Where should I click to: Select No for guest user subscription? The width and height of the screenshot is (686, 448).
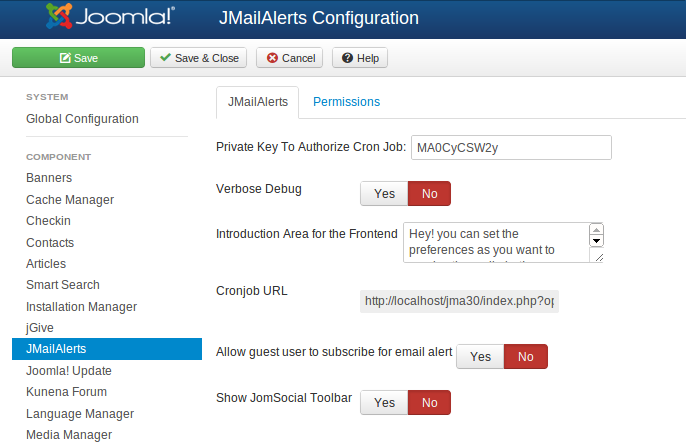click(x=525, y=357)
